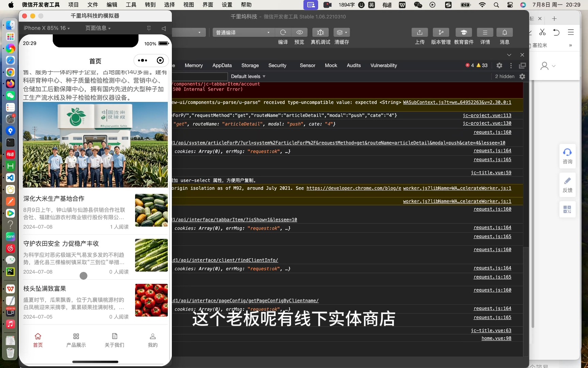Open the 项目 menu in menu bar

pyautogui.click(x=73, y=5)
